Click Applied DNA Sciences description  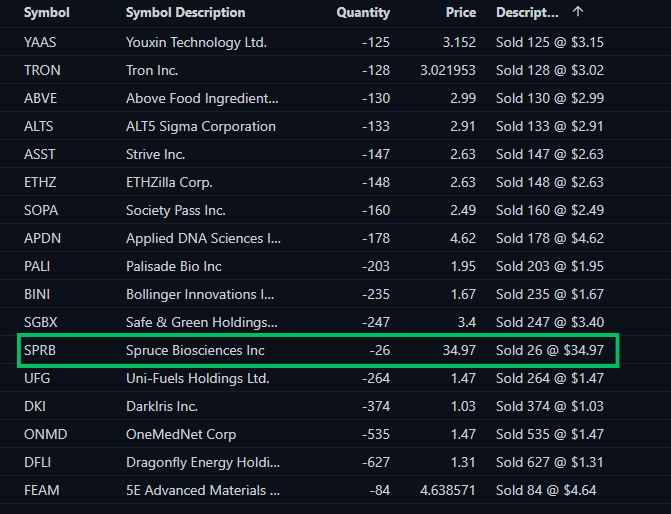[203, 238]
